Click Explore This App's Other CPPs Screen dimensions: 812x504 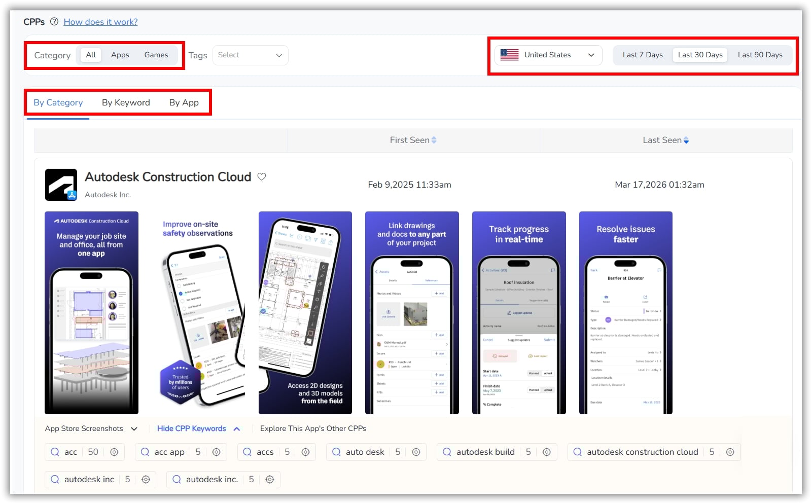[313, 428]
